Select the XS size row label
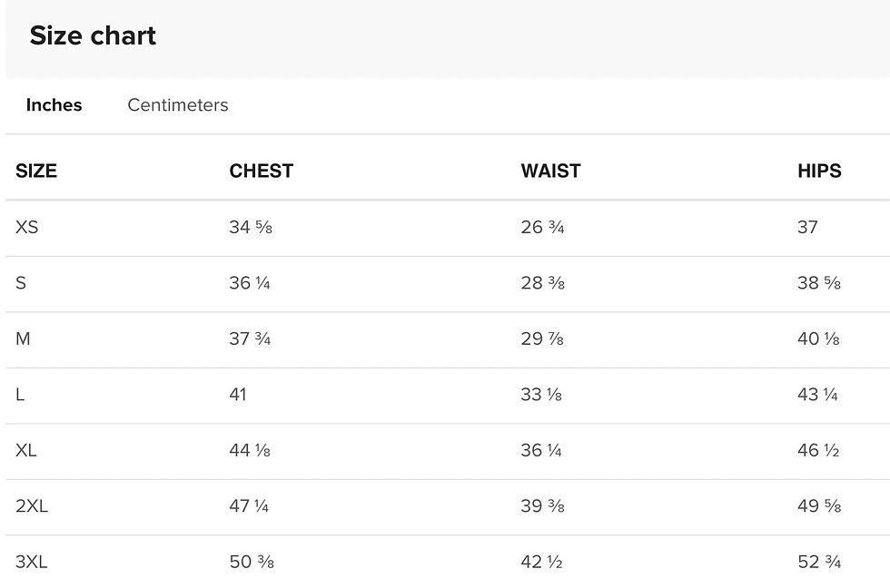The image size is (890, 588). coord(27,227)
